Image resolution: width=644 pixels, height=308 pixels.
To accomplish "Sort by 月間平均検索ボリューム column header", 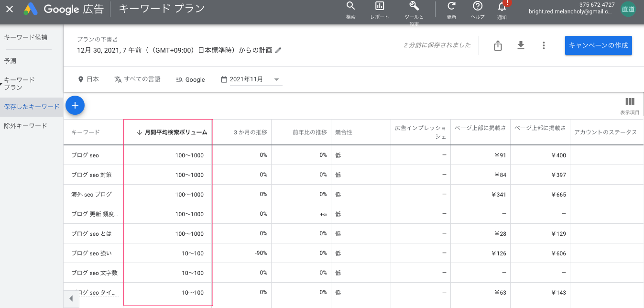I will [172, 132].
